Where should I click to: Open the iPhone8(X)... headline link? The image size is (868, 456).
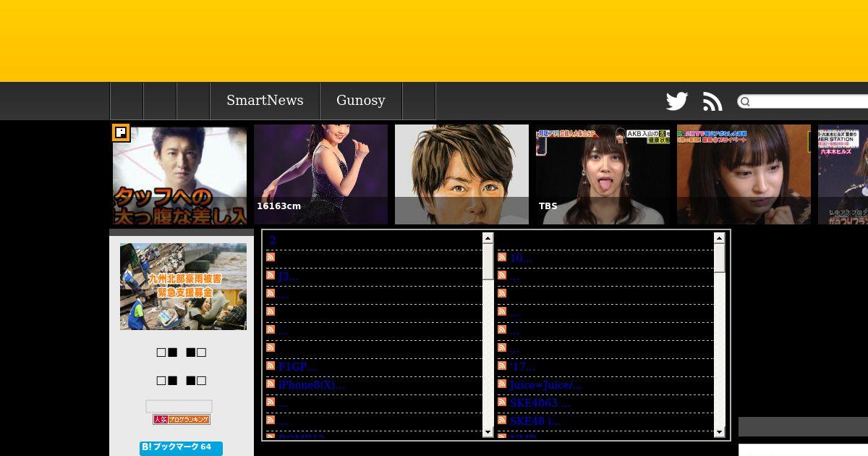(312, 385)
